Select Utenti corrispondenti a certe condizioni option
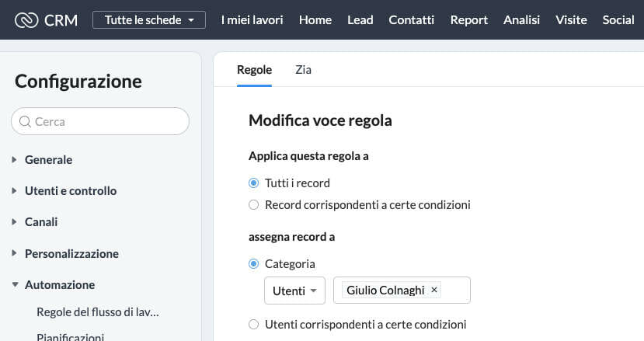 pyautogui.click(x=253, y=325)
